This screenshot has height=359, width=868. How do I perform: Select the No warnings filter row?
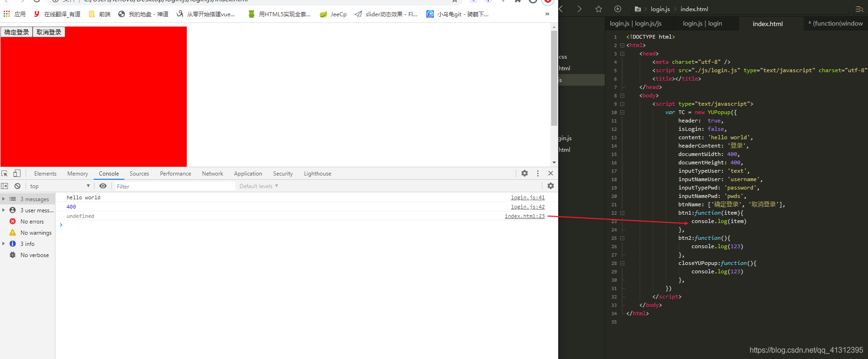[27, 232]
